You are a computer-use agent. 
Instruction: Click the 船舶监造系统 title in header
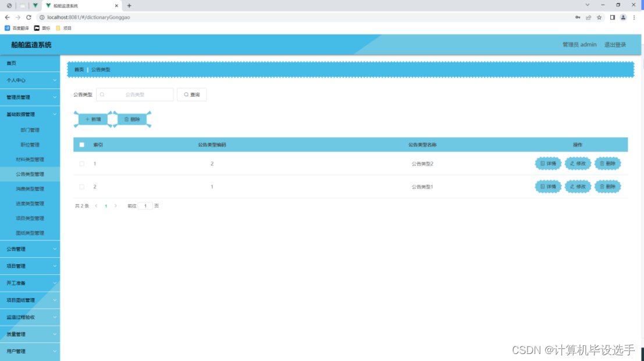tap(31, 45)
